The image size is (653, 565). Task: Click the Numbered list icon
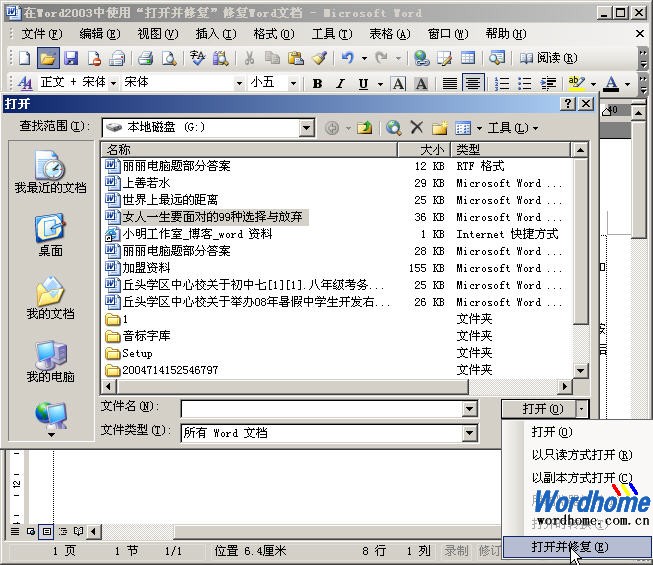tap(502, 84)
